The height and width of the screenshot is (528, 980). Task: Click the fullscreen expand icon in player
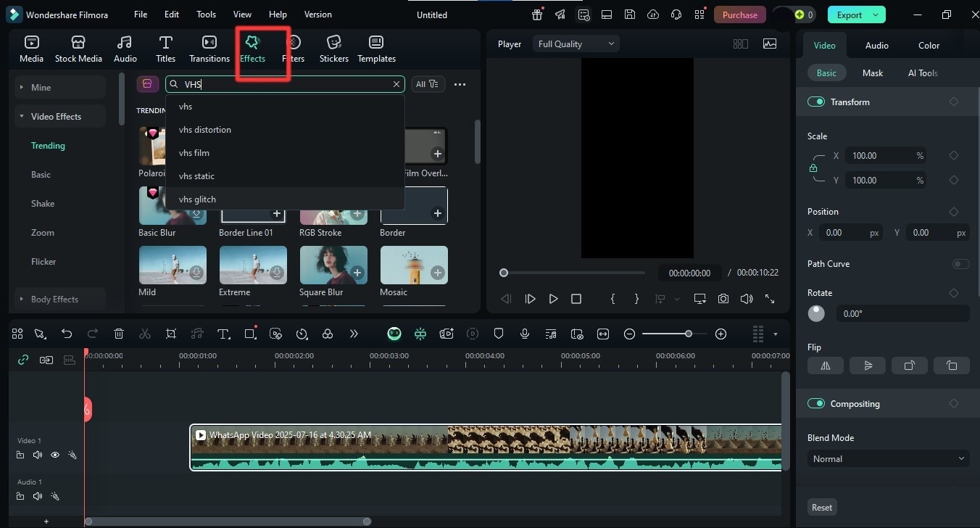point(770,299)
